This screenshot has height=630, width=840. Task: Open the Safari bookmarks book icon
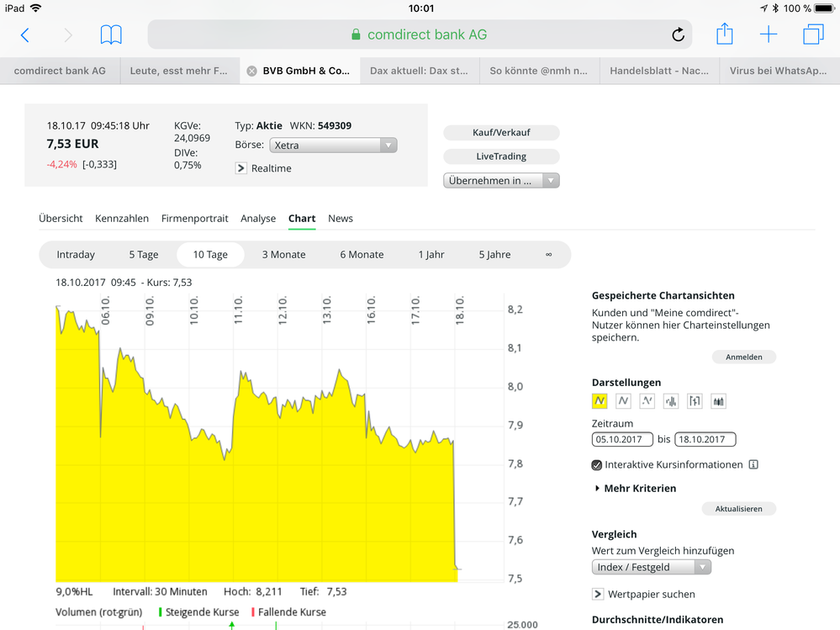tap(111, 34)
